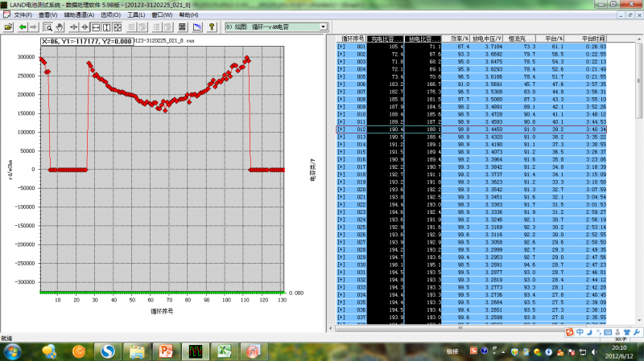644x361 pixels.
Task: Click the 放电中压/V column header
Action: coord(487,39)
